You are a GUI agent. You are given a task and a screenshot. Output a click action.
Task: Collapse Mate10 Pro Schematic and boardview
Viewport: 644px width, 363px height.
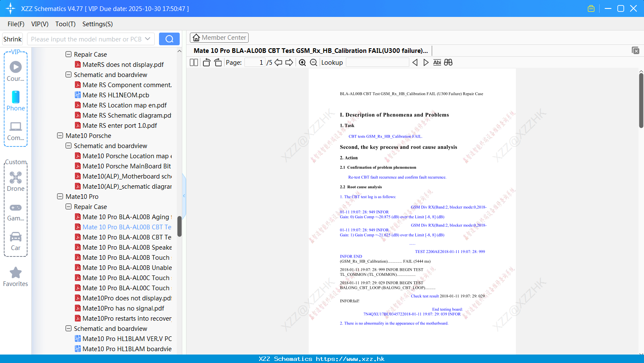coord(69,329)
